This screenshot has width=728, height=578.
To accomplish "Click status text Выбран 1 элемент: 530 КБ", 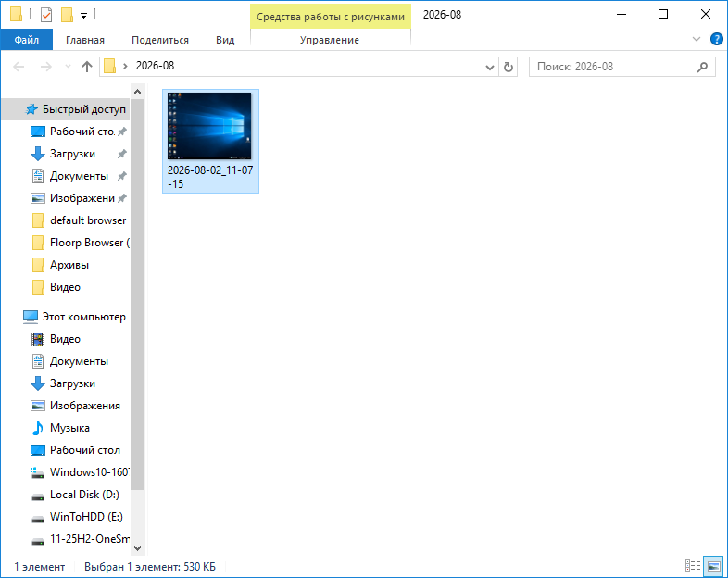I will coord(150,567).
